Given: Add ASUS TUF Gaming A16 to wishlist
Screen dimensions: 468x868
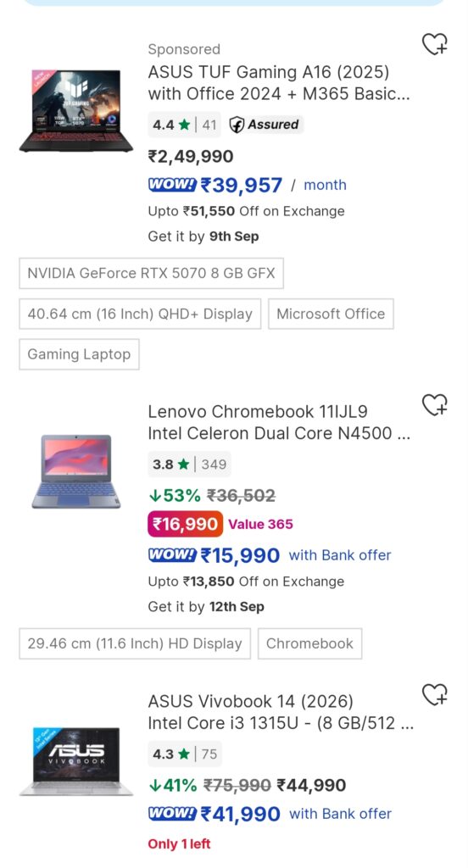Looking at the screenshot, I should coord(435,44).
